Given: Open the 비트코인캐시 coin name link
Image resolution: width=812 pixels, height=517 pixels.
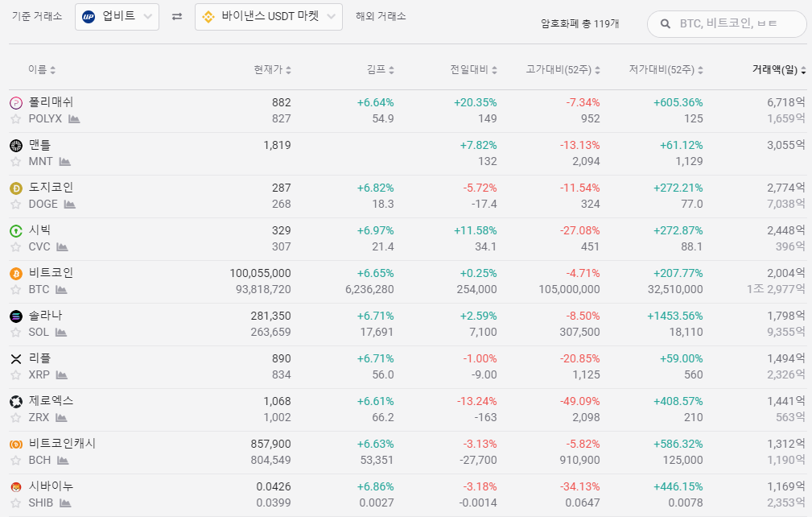Looking at the screenshot, I should coord(62,444).
